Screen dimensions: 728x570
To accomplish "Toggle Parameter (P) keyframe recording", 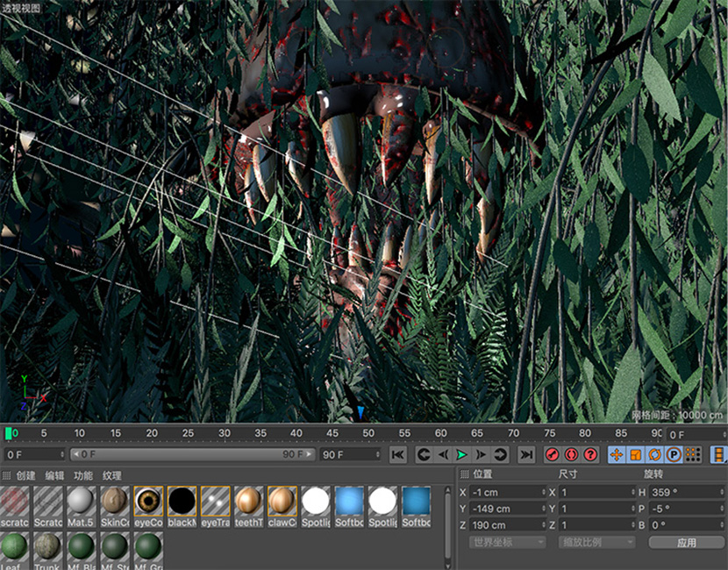I will click(x=674, y=454).
